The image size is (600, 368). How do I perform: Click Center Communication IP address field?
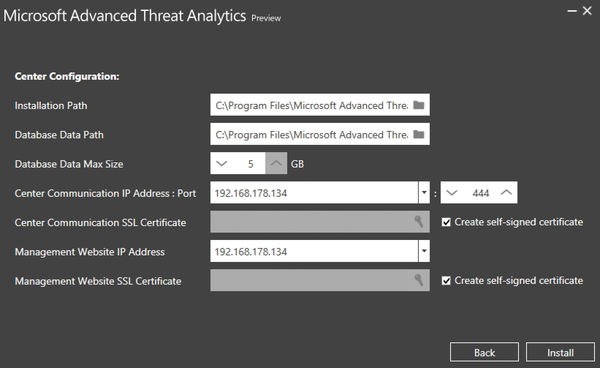pyautogui.click(x=314, y=193)
